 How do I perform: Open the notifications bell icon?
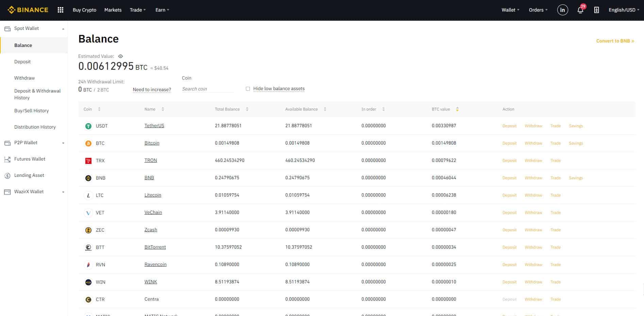(580, 10)
